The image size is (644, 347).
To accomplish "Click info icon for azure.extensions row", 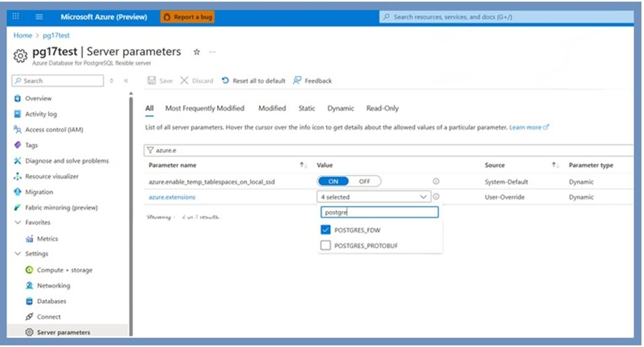I will click(x=436, y=197).
